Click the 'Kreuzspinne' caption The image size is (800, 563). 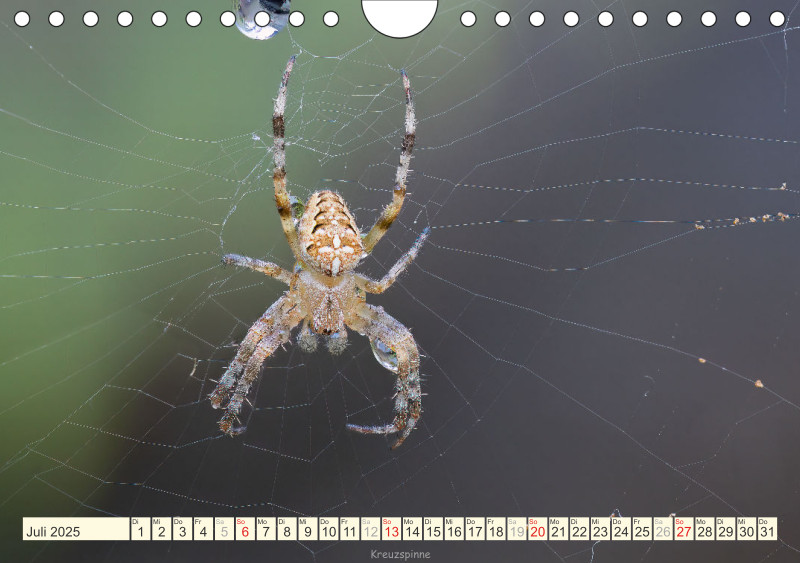point(401,554)
